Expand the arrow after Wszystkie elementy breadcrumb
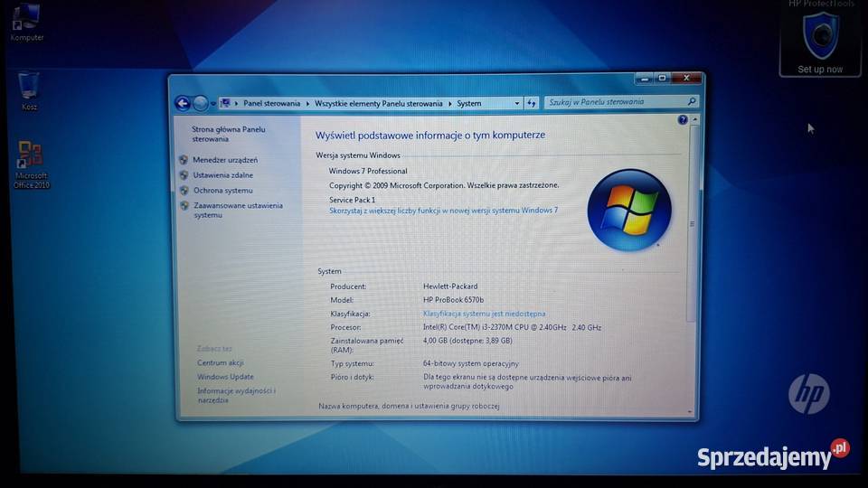The width and height of the screenshot is (868, 488). pyautogui.click(x=449, y=103)
